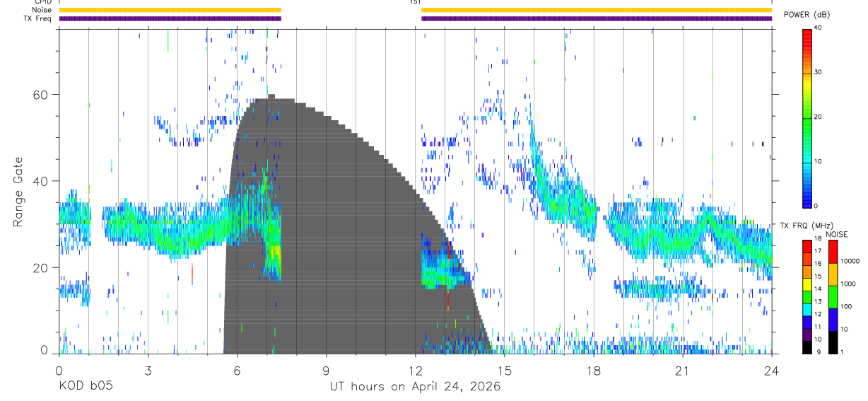Click the 'TX Freq' row label at top left
This screenshot has width=868, height=401.
(39, 18)
